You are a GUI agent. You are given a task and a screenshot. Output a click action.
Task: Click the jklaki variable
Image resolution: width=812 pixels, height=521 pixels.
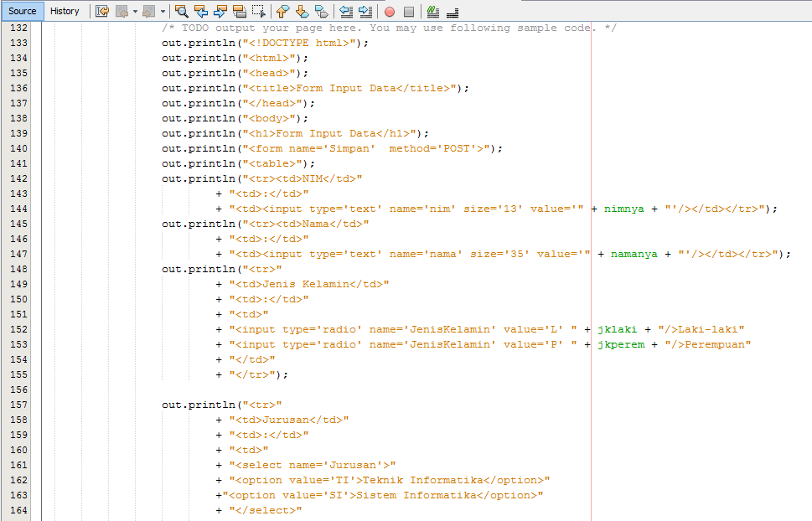pos(618,329)
